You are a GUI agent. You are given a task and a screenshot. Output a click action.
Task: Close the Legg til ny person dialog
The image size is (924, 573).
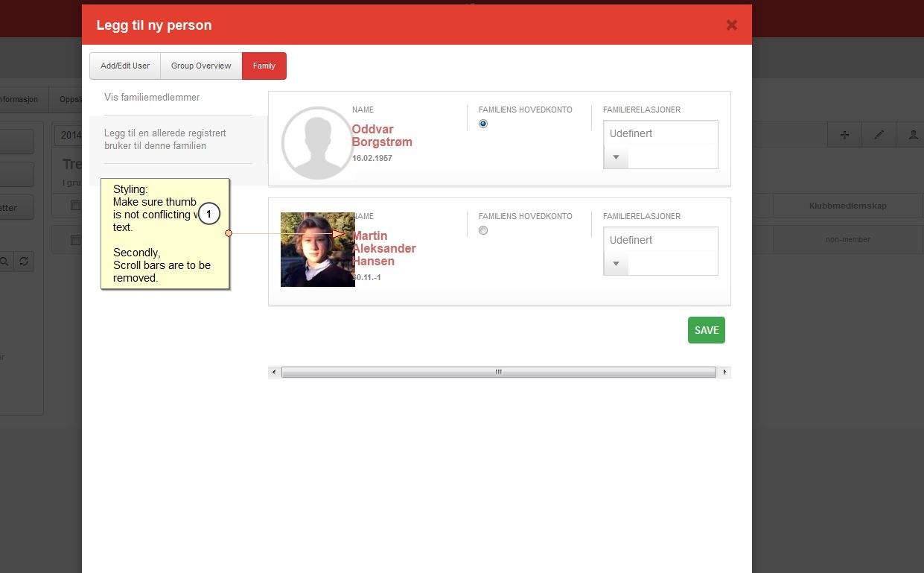[x=731, y=25]
